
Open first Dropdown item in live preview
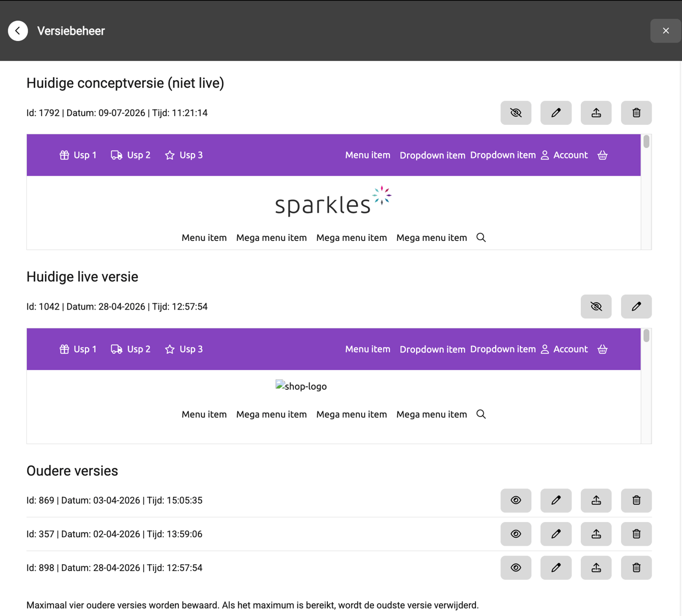[x=432, y=349]
